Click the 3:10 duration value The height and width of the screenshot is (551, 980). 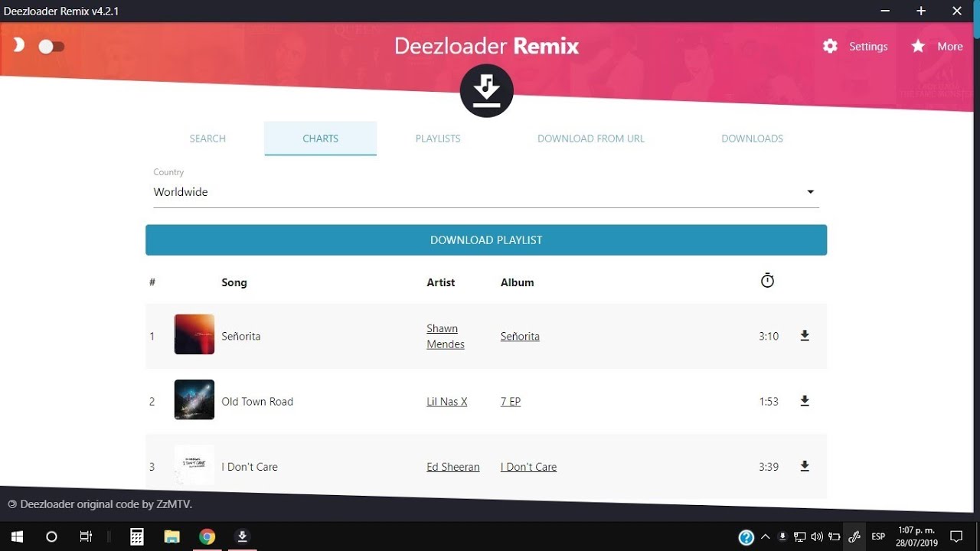pos(769,336)
